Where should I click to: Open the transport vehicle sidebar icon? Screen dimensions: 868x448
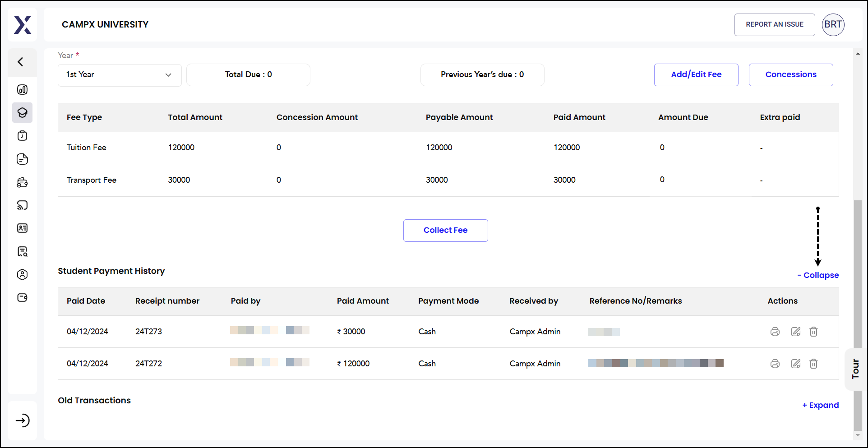point(23,182)
